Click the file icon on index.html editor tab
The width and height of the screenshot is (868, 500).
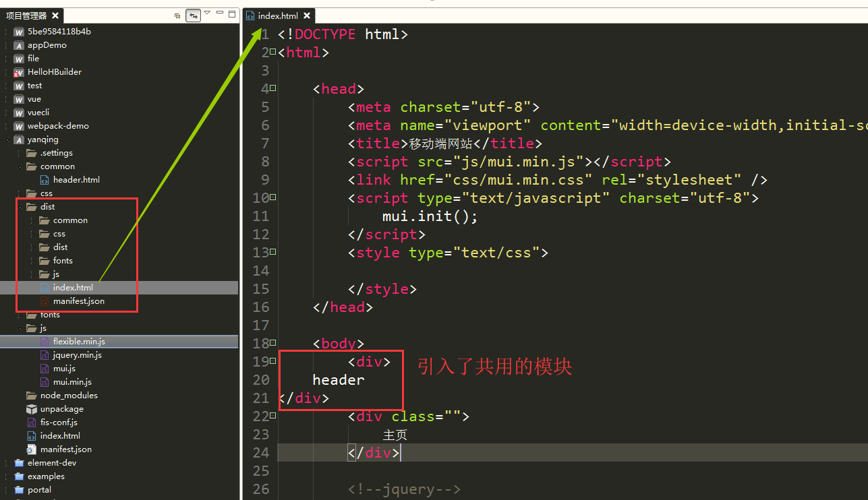click(250, 15)
